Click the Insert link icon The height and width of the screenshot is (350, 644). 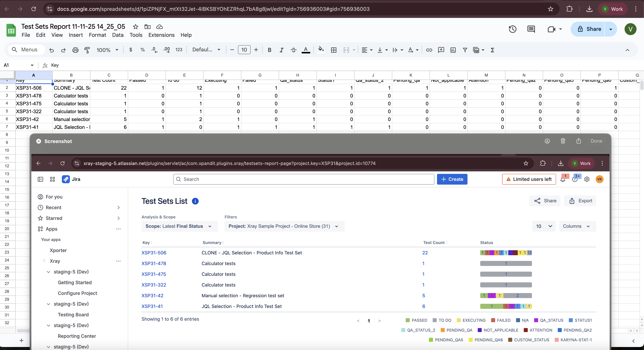pos(429,50)
